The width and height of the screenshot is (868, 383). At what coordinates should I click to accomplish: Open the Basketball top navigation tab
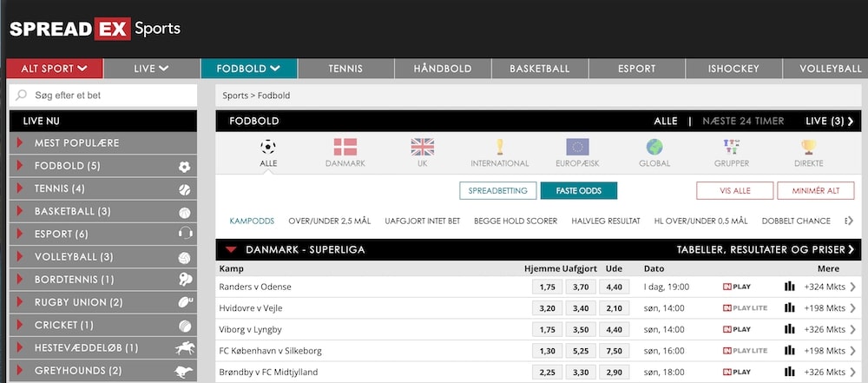(540, 69)
